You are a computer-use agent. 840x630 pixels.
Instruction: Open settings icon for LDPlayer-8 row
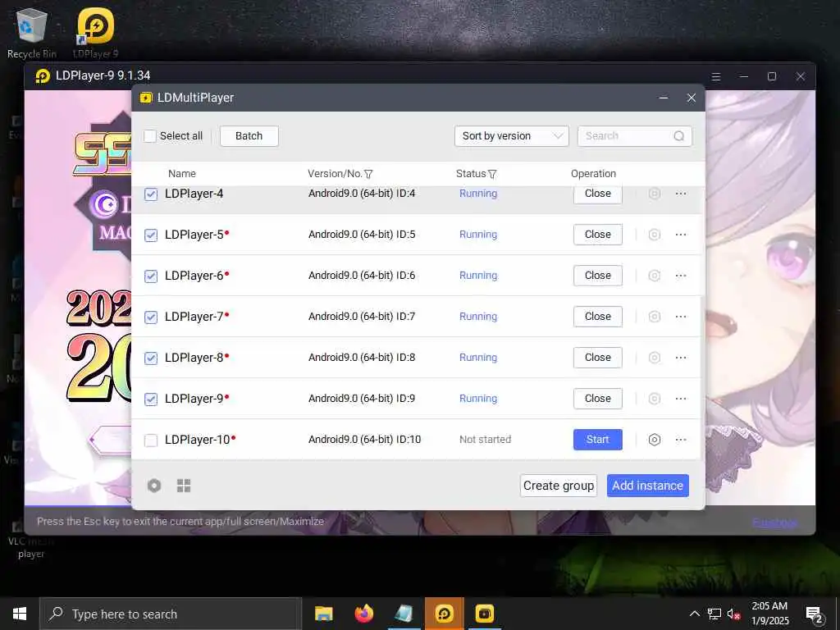654,358
